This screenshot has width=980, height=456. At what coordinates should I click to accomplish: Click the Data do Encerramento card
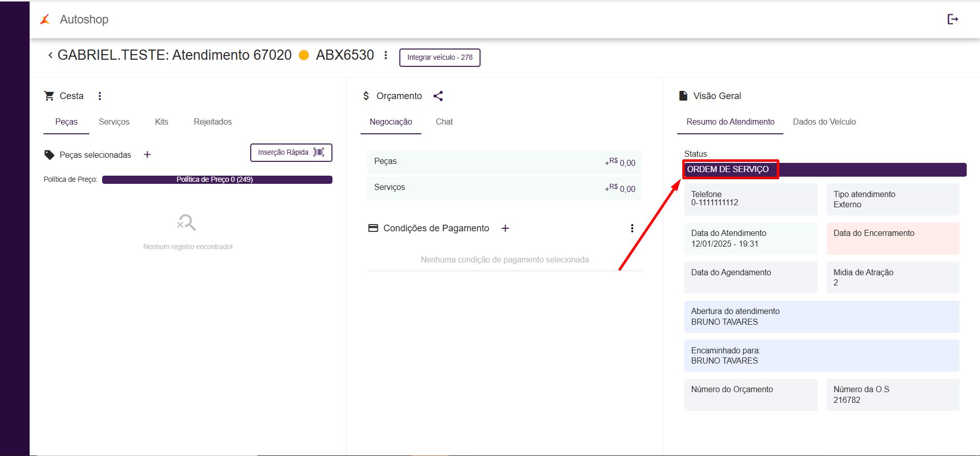(x=893, y=238)
